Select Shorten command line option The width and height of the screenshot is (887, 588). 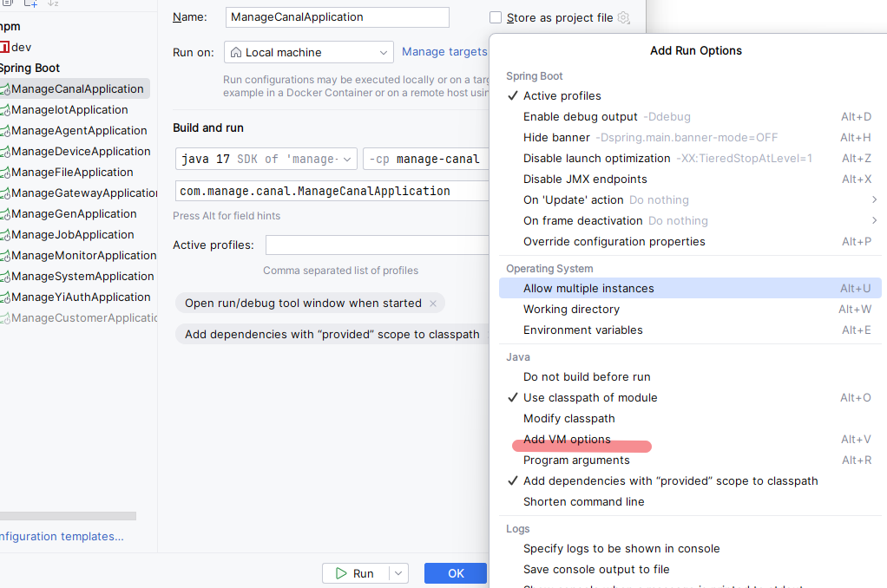690,501
